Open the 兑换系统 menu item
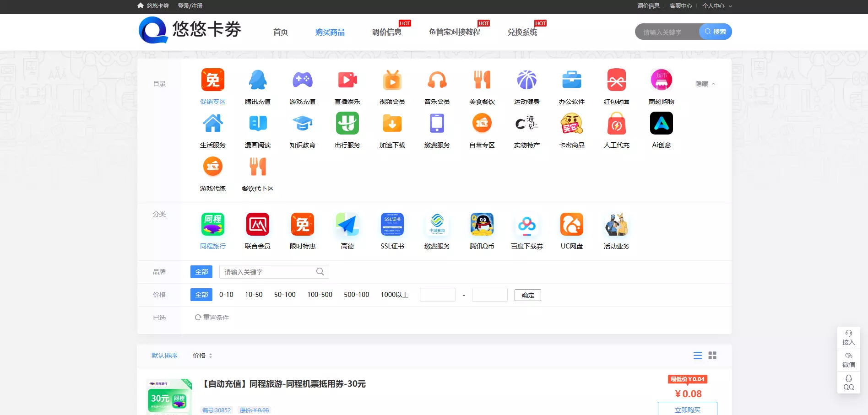Image resolution: width=868 pixels, height=415 pixels. pos(522,32)
